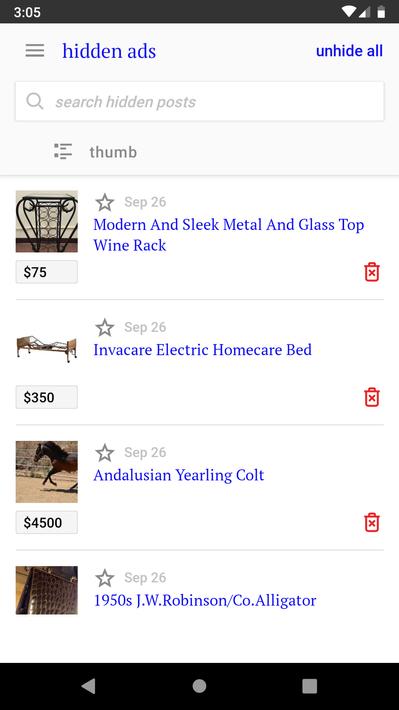The height and width of the screenshot is (710, 399).
Task: Focus the search hidden posts field
Action: point(199,101)
